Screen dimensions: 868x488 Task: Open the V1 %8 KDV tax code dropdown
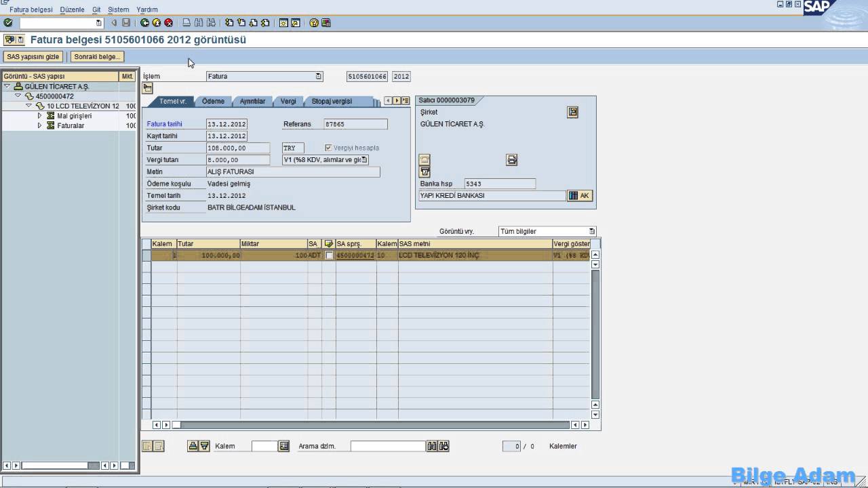click(365, 160)
